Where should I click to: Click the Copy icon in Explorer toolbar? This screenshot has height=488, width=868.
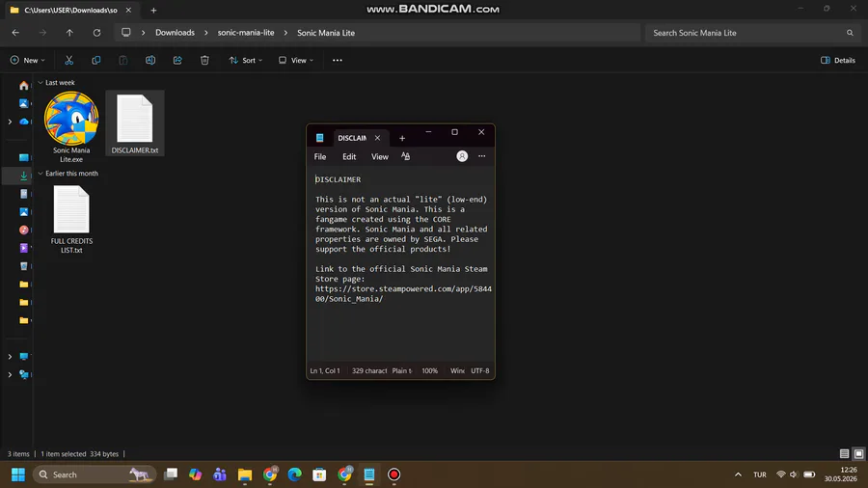click(95, 60)
